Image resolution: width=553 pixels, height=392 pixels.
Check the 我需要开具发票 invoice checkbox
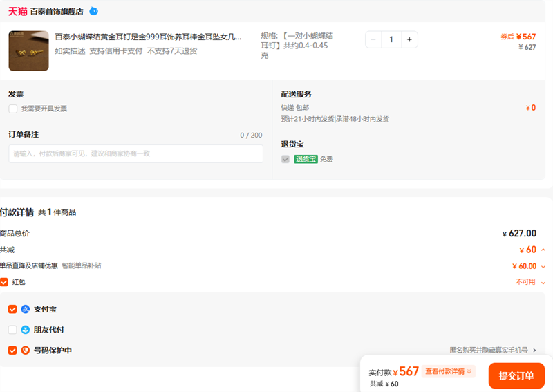[13, 109]
